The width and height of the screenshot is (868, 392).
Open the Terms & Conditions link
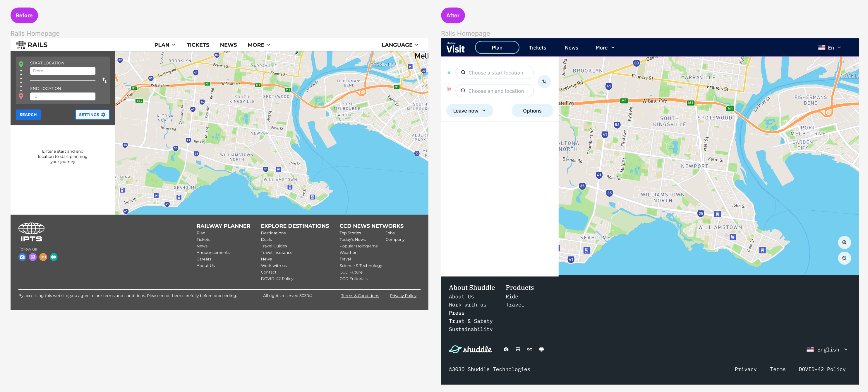[x=360, y=296]
